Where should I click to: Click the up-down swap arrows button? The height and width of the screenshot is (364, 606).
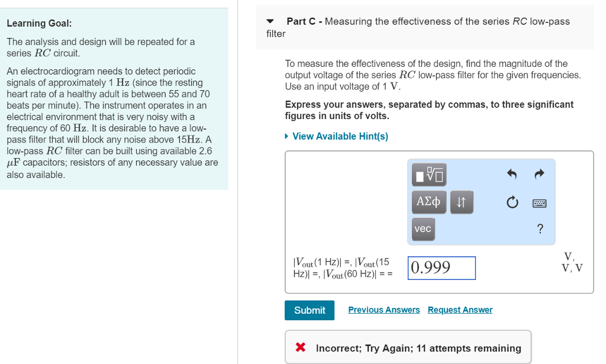462,202
